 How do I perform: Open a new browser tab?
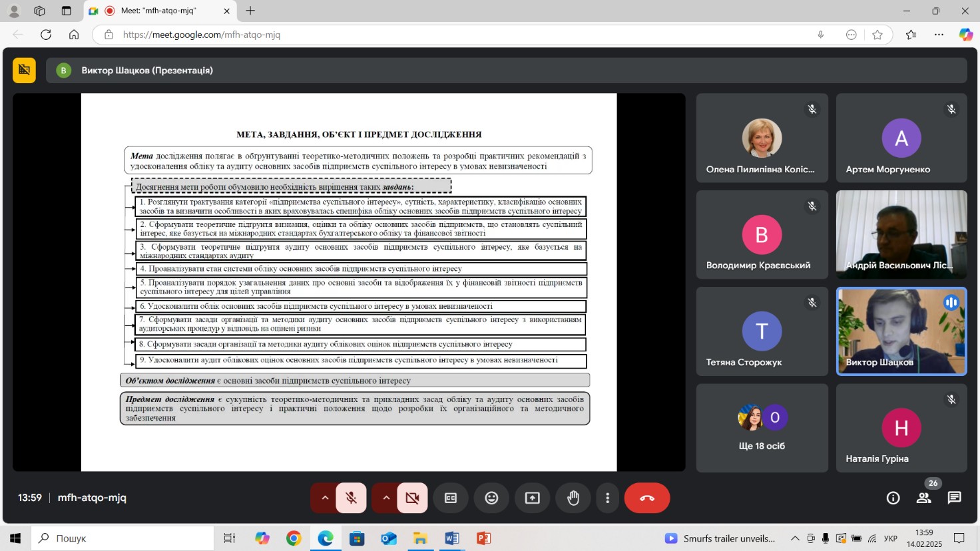tap(250, 11)
